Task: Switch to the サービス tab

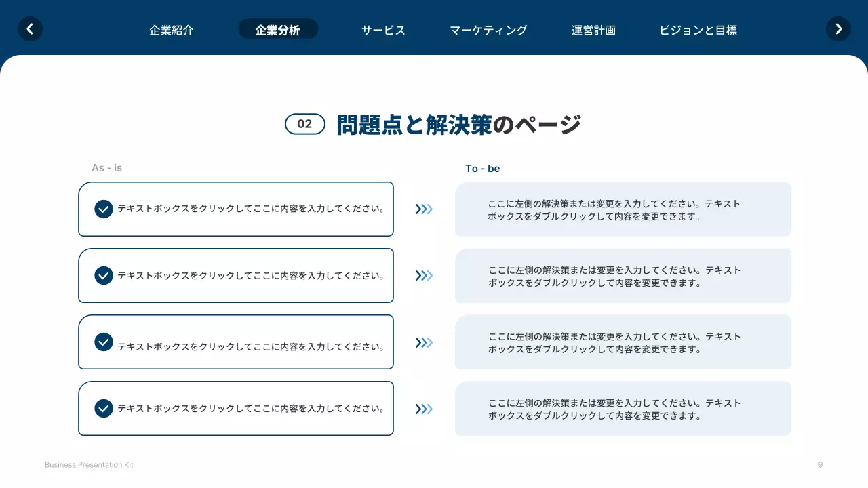Action: pyautogui.click(x=383, y=30)
